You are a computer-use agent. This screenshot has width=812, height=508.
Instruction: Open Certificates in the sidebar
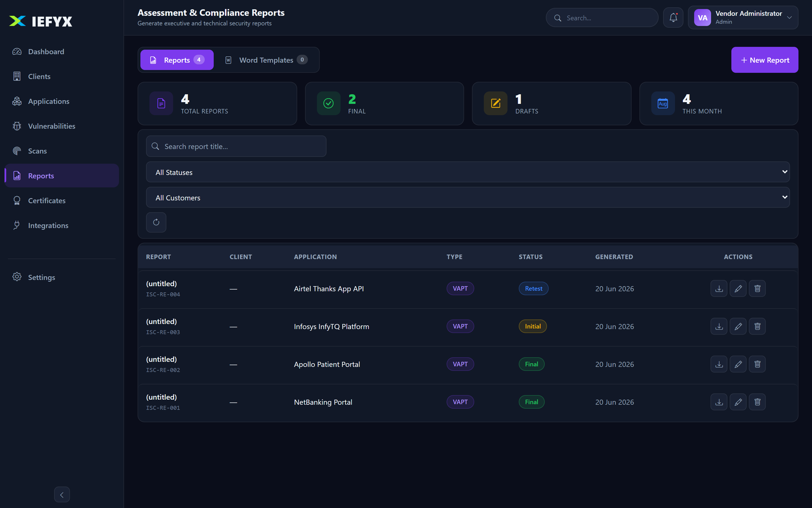62,201
